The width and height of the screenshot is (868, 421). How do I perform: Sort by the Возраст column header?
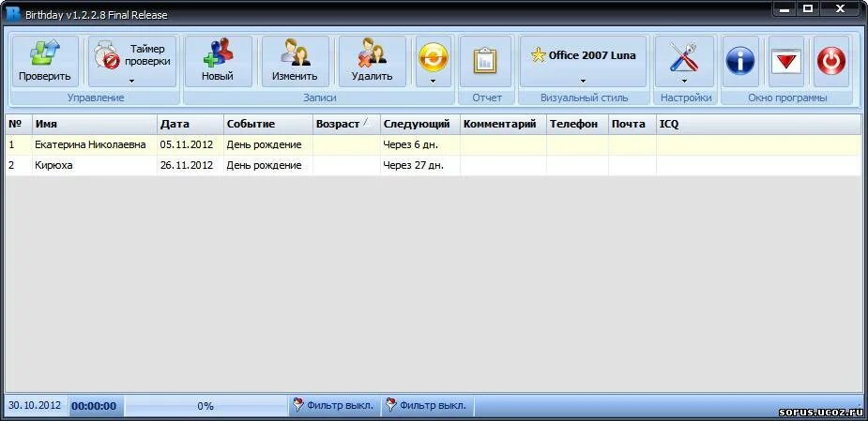(x=346, y=124)
